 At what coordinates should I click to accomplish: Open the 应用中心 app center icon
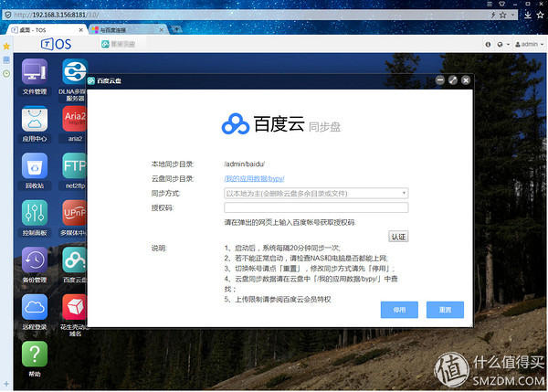click(35, 119)
